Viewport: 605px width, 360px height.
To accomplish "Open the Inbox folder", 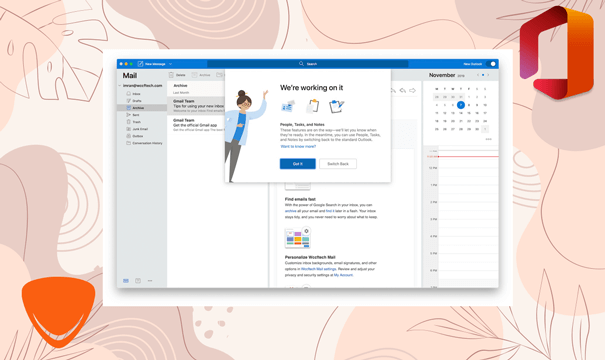I will (142, 94).
